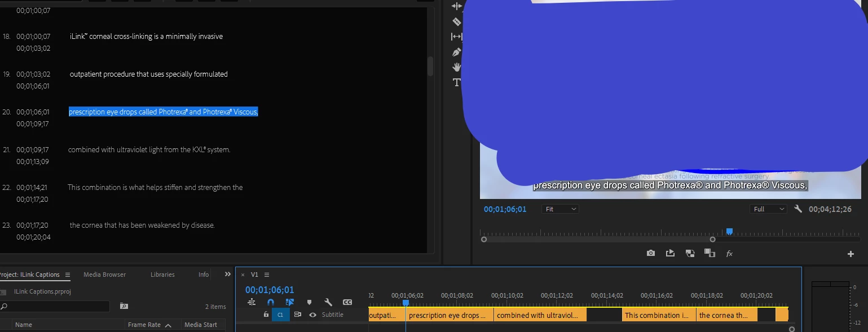This screenshot has width=868, height=332.
Task: Click timeline playhead timecode 00;01;06;01
Action: 270,290
